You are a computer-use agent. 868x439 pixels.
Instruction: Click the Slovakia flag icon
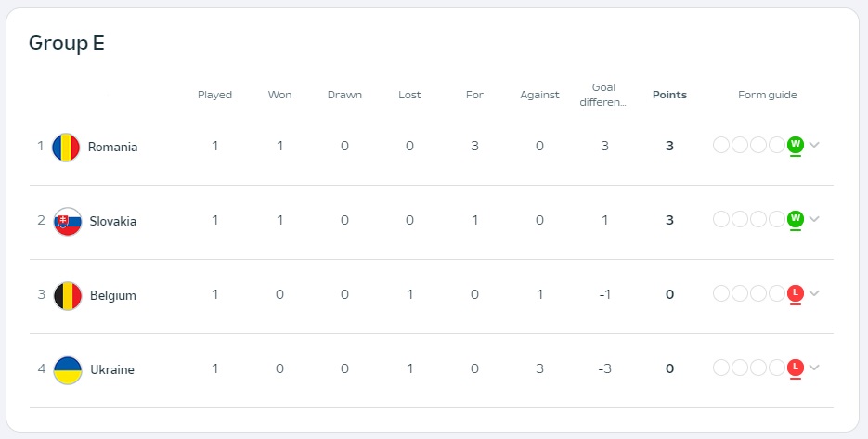(68, 222)
